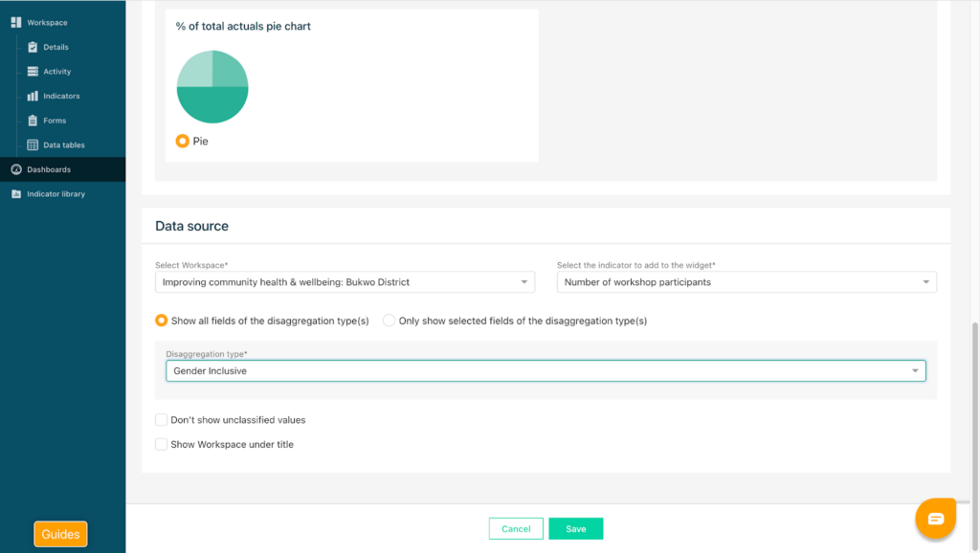This screenshot has height=553, width=980.
Task: Click the Cancel button
Action: [x=516, y=529]
